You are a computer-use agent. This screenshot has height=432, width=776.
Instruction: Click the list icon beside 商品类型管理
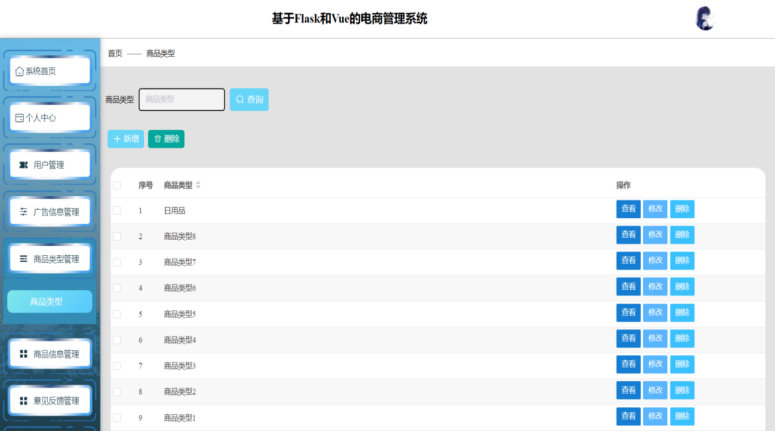(x=23, y=259)
